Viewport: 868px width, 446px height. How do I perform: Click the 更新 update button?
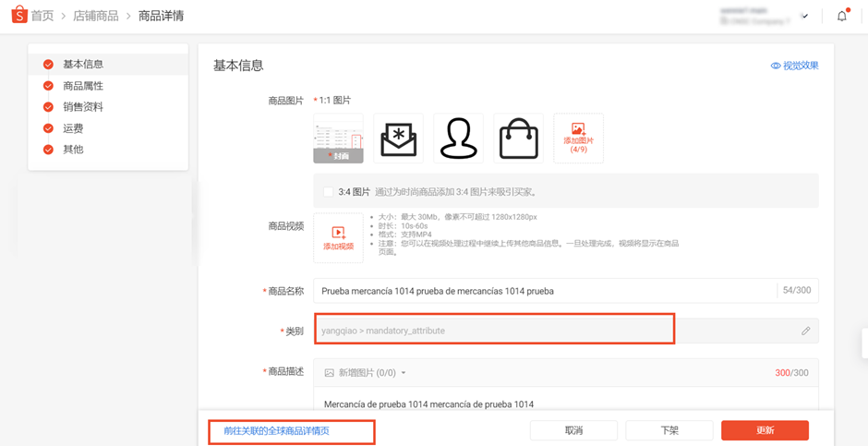pos(765,430)
